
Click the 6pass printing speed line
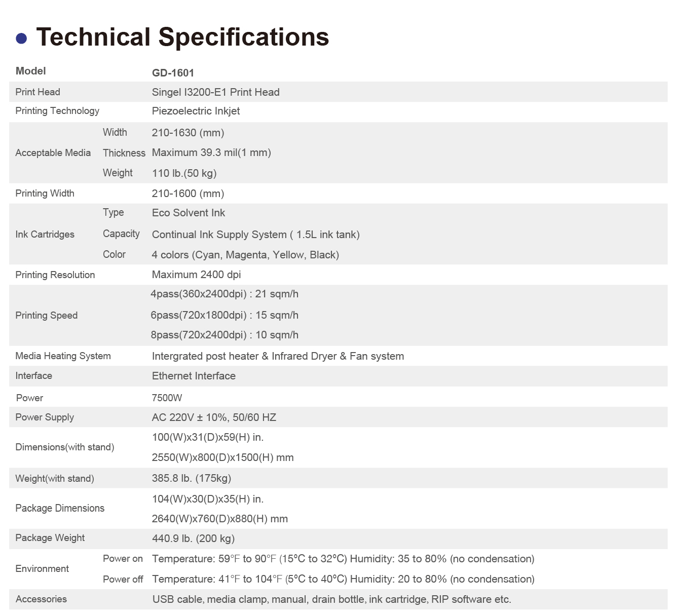[224, 315]
